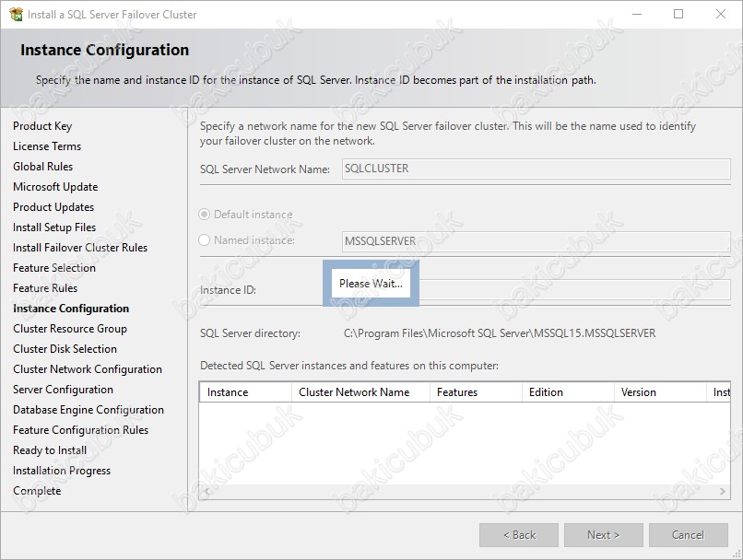This screenshot has height=560, width=743.
Task: Click the instances list right scroll arrow
Action: (723, 491)
